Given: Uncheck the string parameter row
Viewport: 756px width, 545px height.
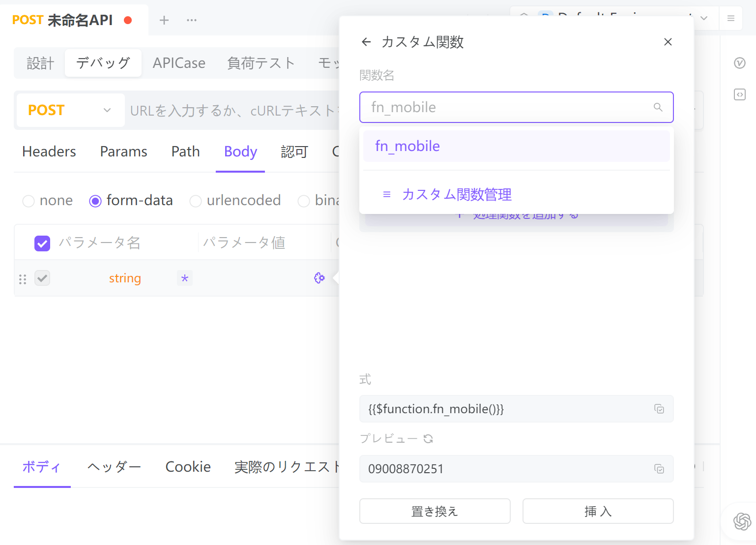Looking at the screenshot, I should point(42,278).
